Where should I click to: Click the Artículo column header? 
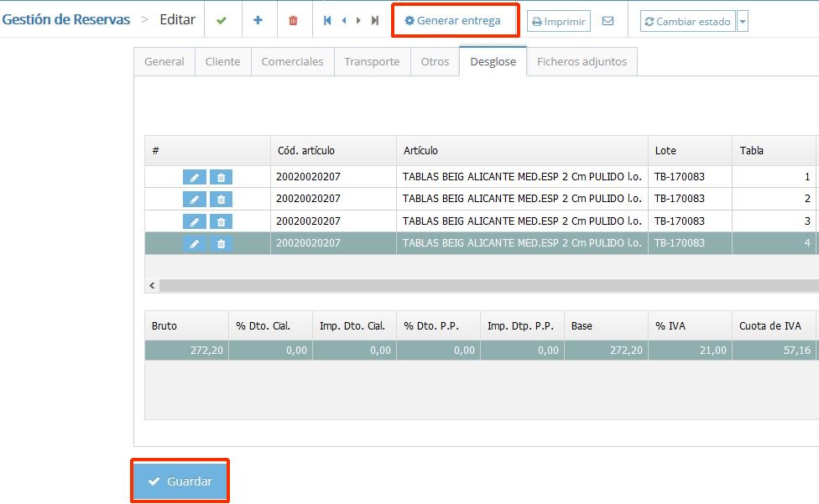click(x=522, y=151)
